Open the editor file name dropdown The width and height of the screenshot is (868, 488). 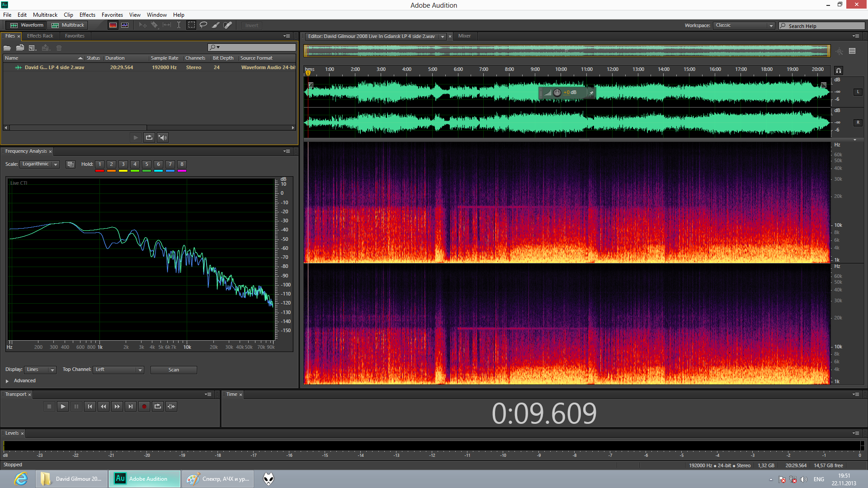pyautogui.click(x=443, y=37)
